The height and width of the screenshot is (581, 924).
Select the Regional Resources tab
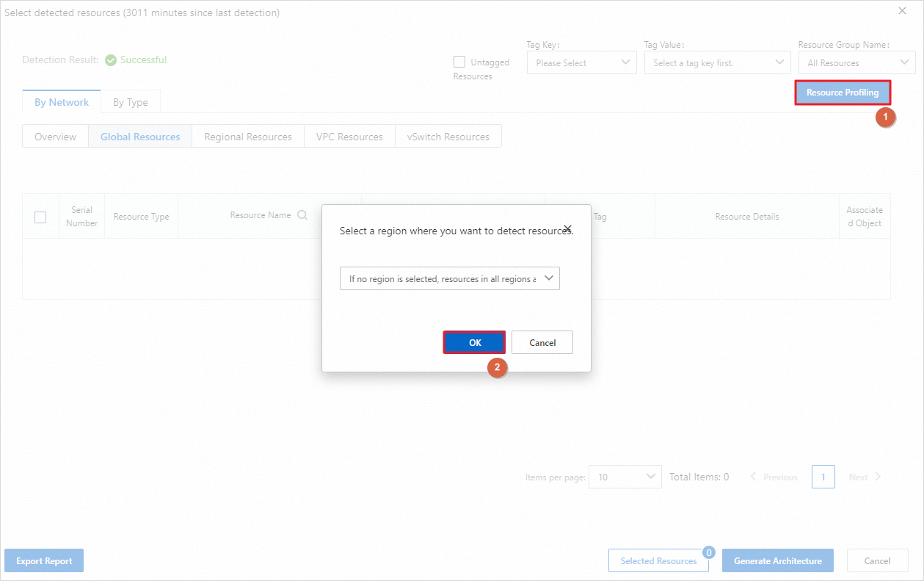pyautogui.click(x=248, y=137)
